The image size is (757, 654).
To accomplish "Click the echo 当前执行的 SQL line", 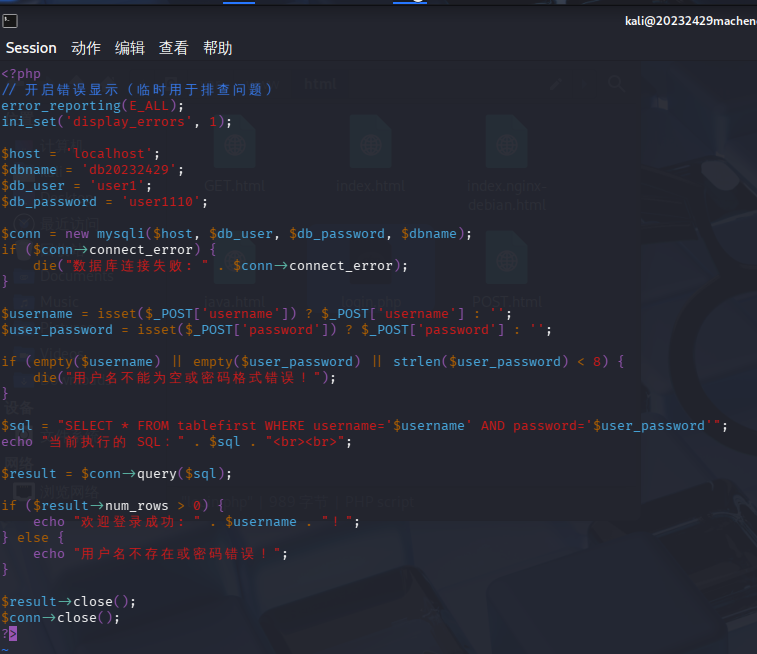I will click(176, 442).
